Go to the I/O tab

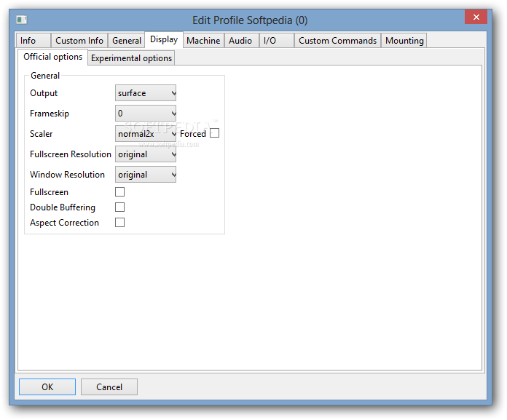277,41
